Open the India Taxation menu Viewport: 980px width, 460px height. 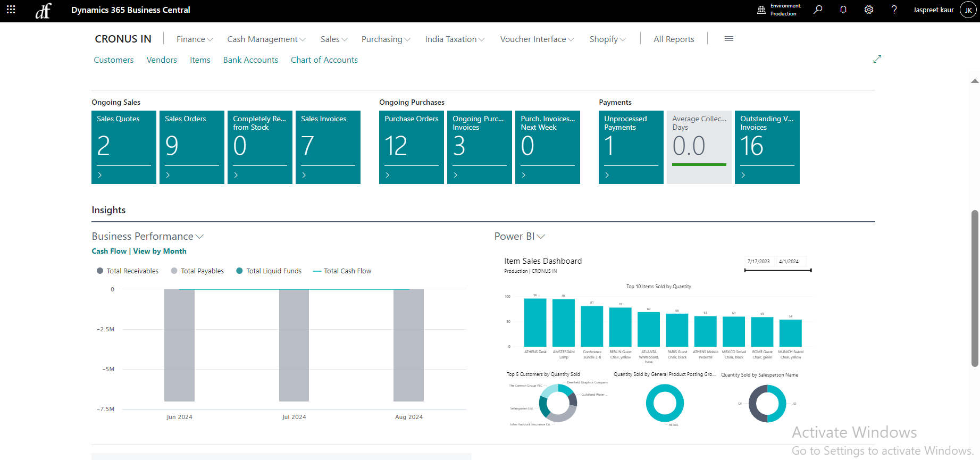pyautogui.click(x=455, y=39)
